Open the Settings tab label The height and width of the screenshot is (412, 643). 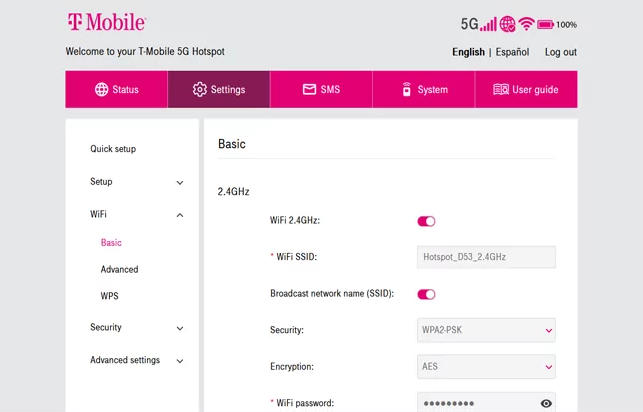click(228, 89)
